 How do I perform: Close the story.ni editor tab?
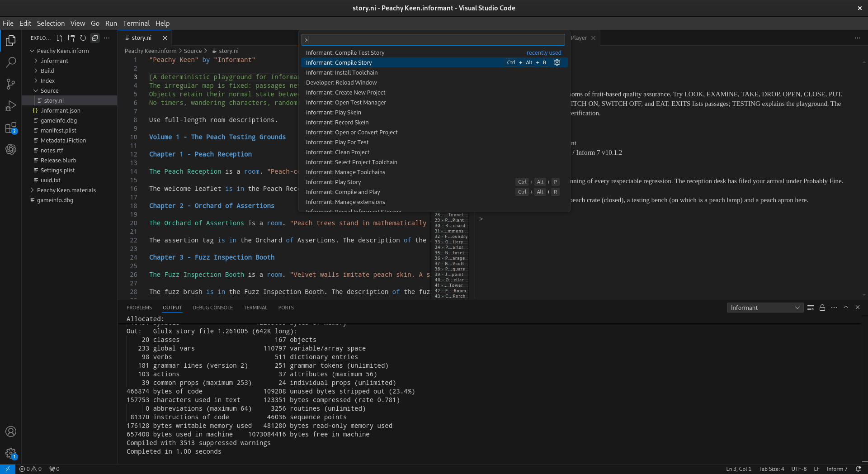tap(165, 38)
